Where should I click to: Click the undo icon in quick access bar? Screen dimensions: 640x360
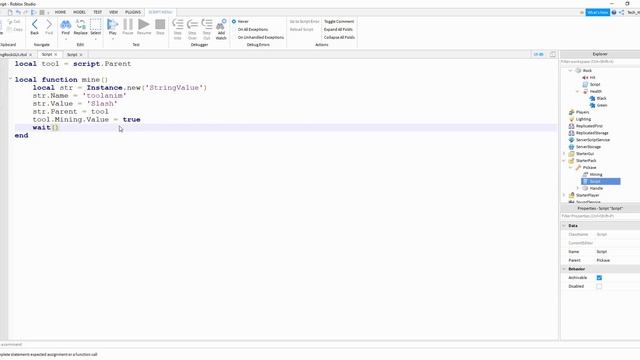(x=18, y=12)
